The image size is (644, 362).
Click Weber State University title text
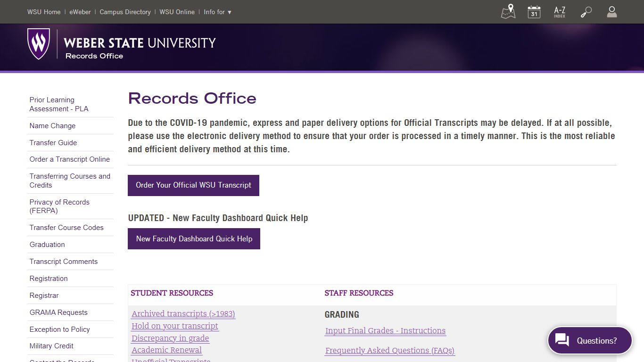[140, 43]
